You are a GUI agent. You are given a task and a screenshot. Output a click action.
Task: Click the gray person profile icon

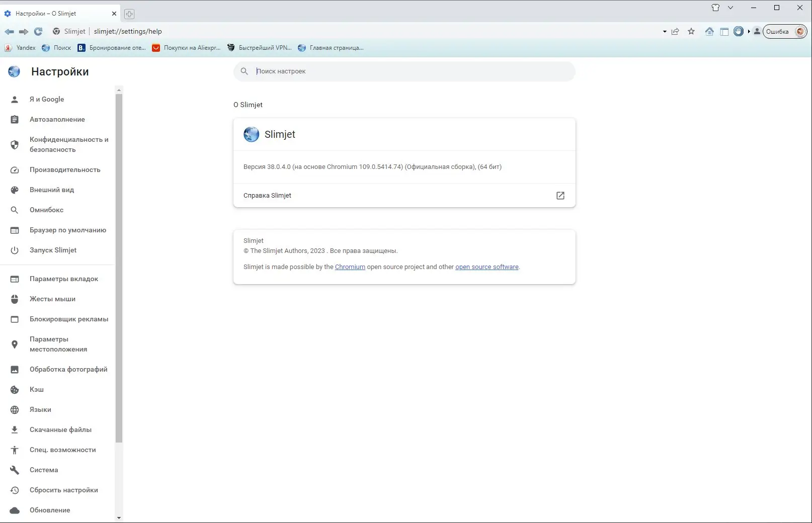757,31
